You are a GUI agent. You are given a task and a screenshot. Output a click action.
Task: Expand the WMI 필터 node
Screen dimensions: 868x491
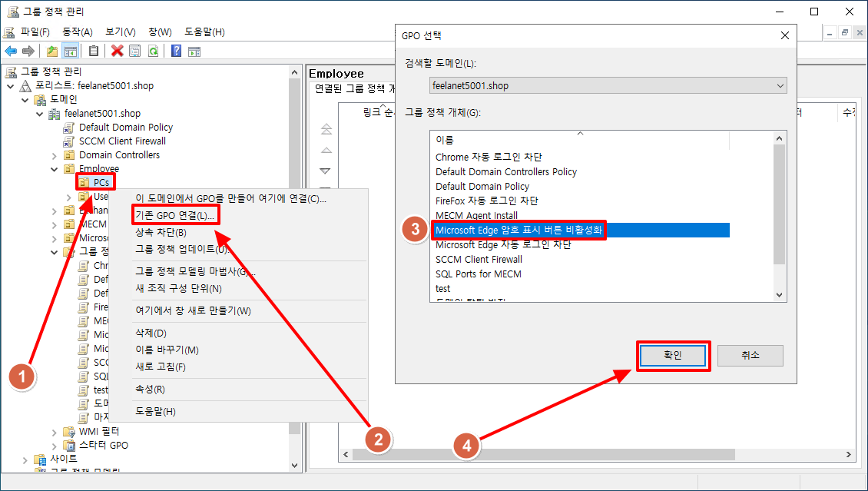coord(54,432)
